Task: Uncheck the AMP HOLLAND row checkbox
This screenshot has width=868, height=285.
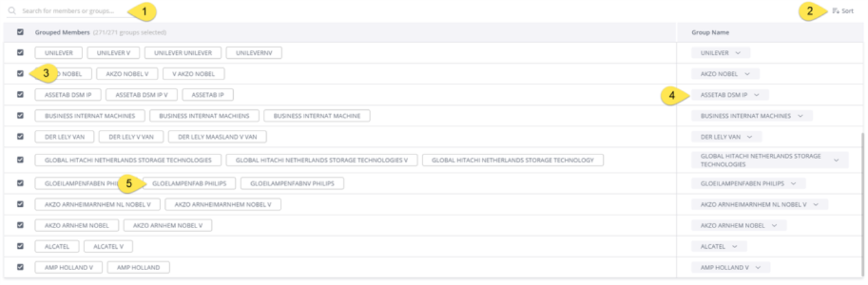Action: coord(21,266)
